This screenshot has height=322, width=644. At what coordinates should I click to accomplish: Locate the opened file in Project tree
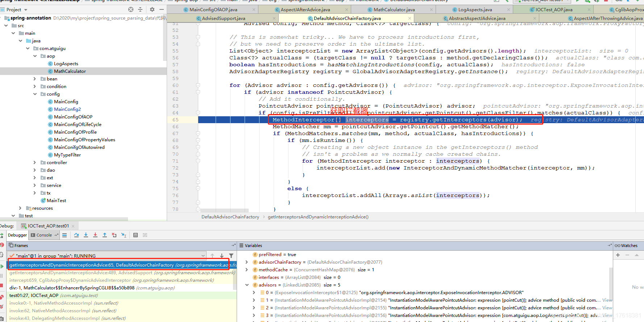pos(131,9)
